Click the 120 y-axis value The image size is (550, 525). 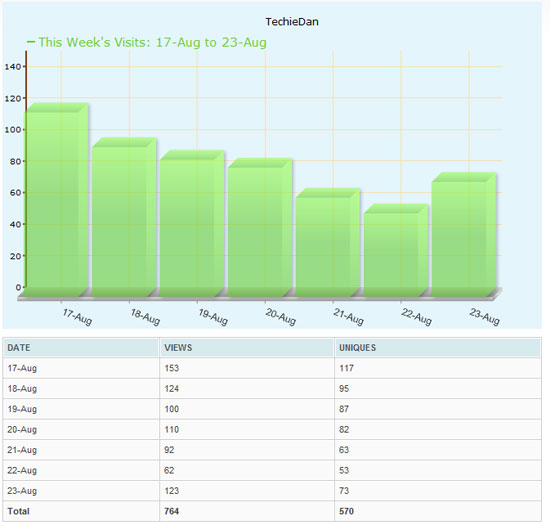13,99
